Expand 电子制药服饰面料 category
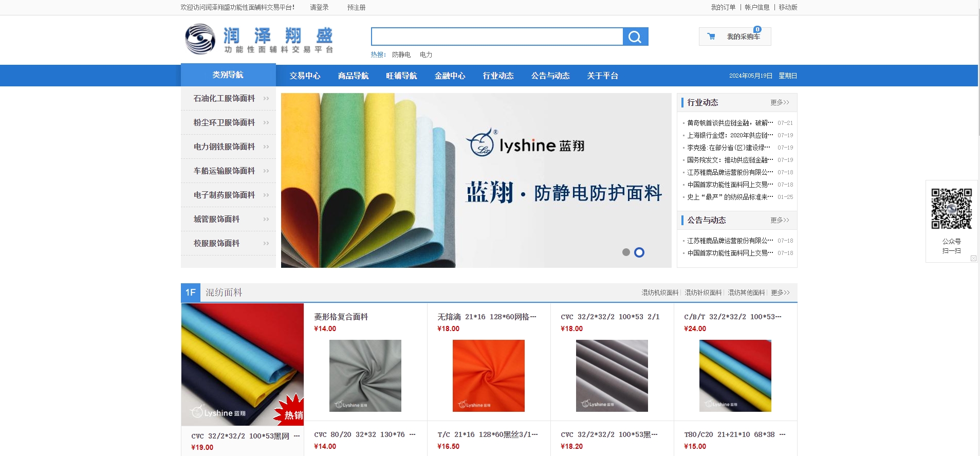The image size is (980, 456). [x=228, y=195]
